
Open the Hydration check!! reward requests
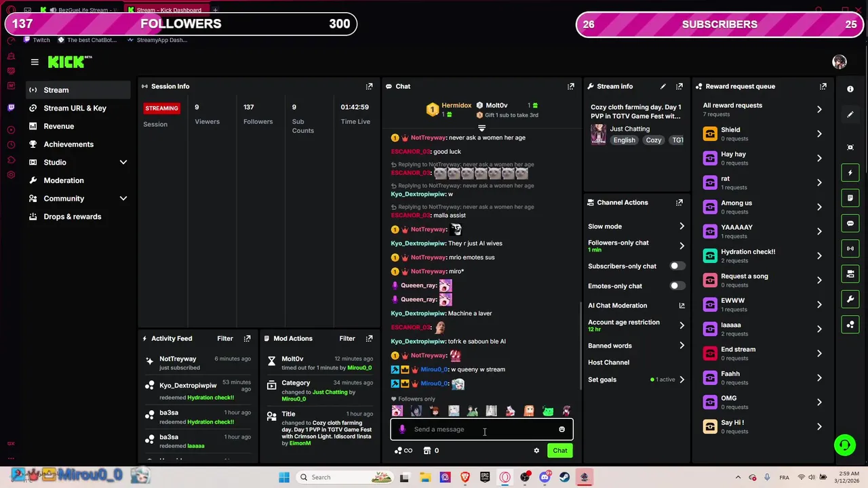point(762,256)
